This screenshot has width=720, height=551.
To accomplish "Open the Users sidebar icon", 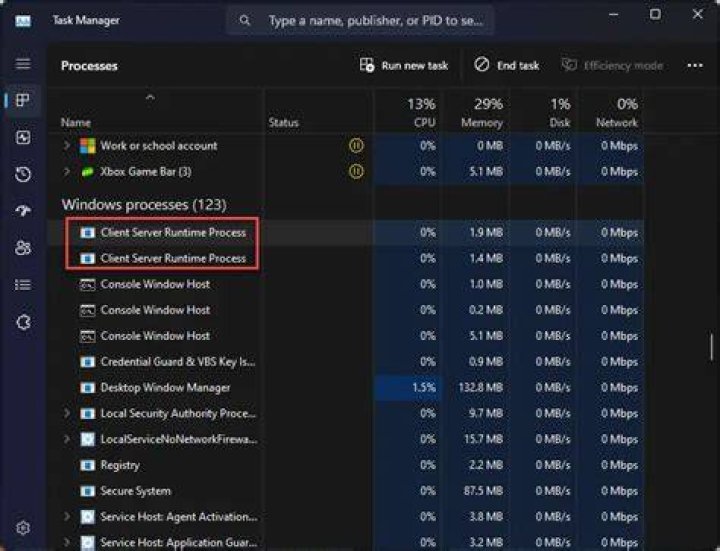I will tap(23, 248).
